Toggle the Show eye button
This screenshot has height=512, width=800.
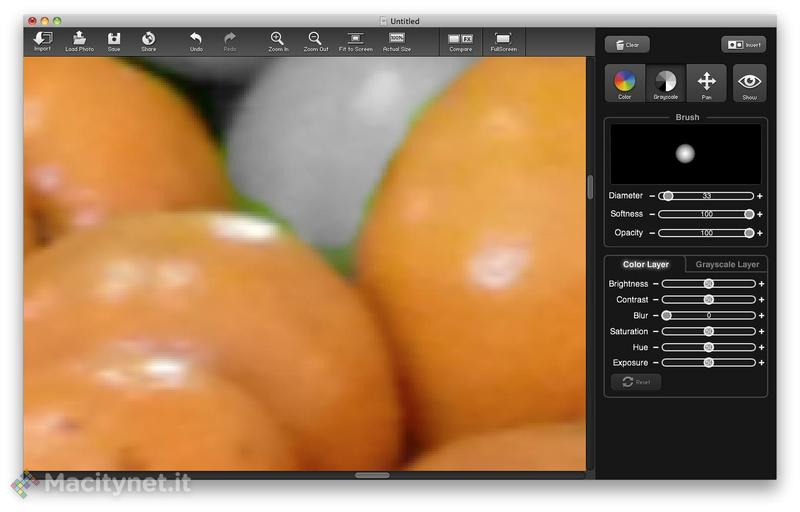[x=749, y=83]
